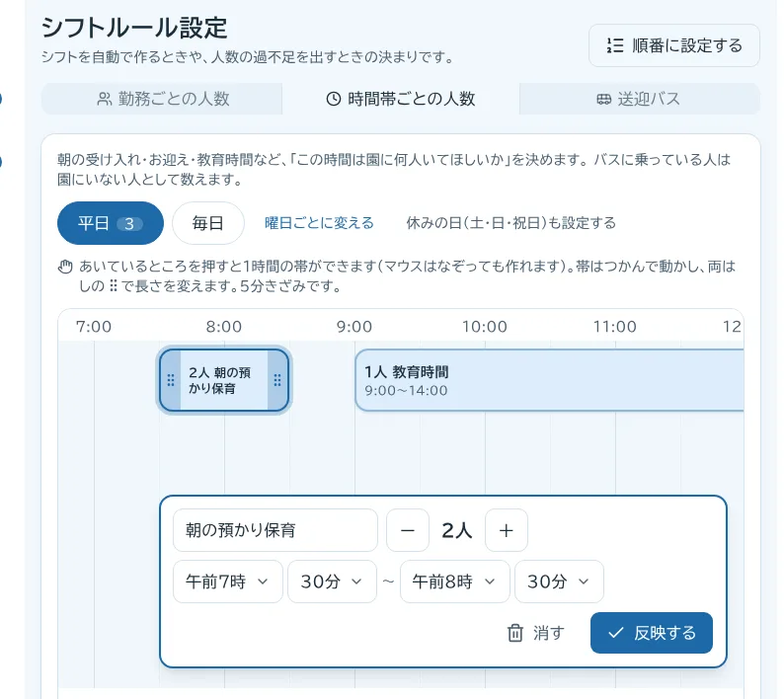Click the 2人 headcount value
Viewport: 784px width, 699px height.
tap(456, 530)
